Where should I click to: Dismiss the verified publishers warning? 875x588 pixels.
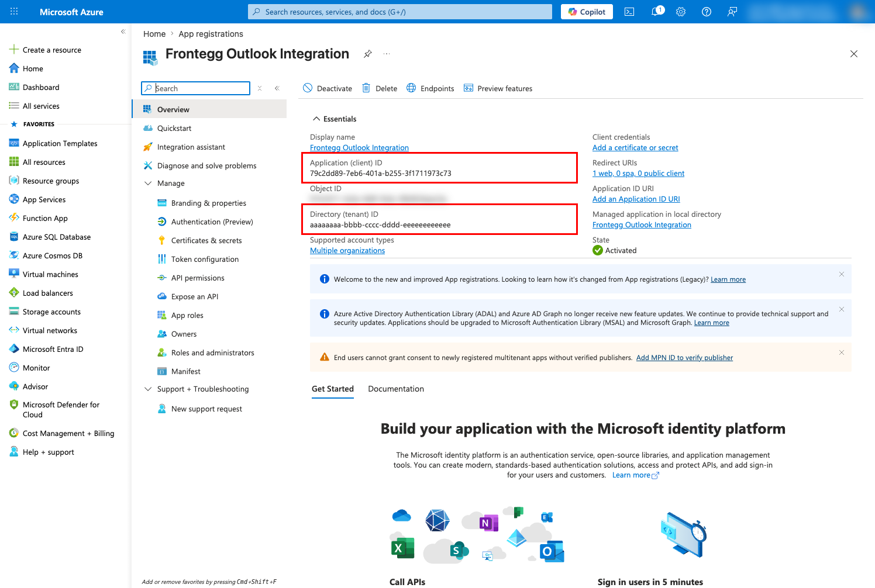click(x=842, y=352)
